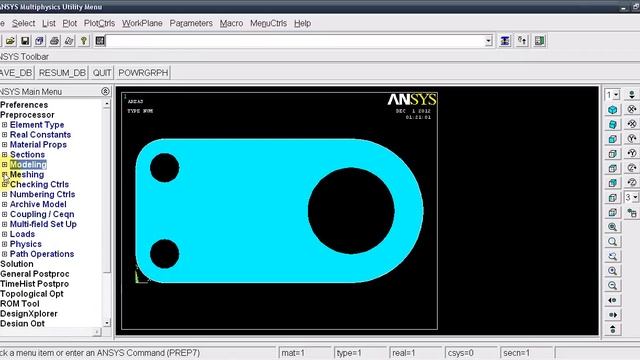This screenshot has width=640, height=360.
Task: Collapse the ANSYS Main Menu panel icon
Action: [105, 91]
